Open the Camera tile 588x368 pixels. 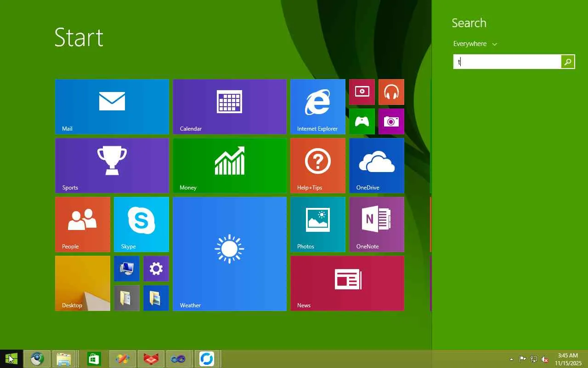pos(391,121)
